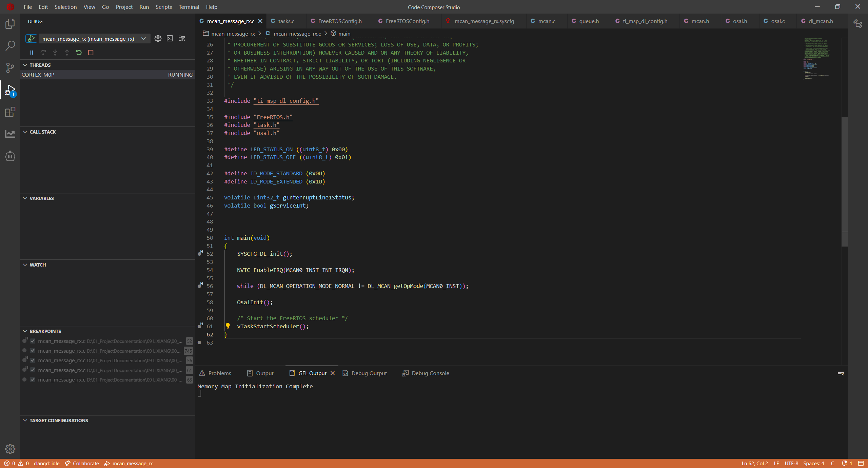Viewport: 868px width, 468px height.
Task: Open the debug console terminal icon
Action: 170,39
